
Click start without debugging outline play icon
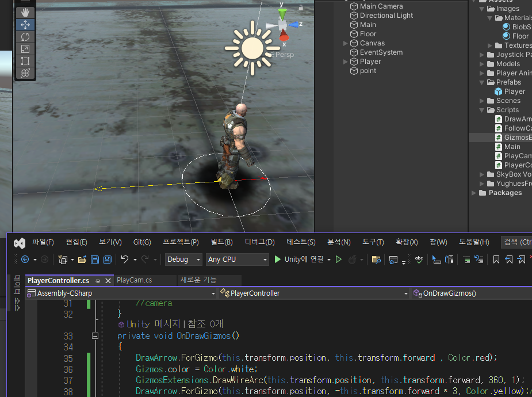coord(339,259)
